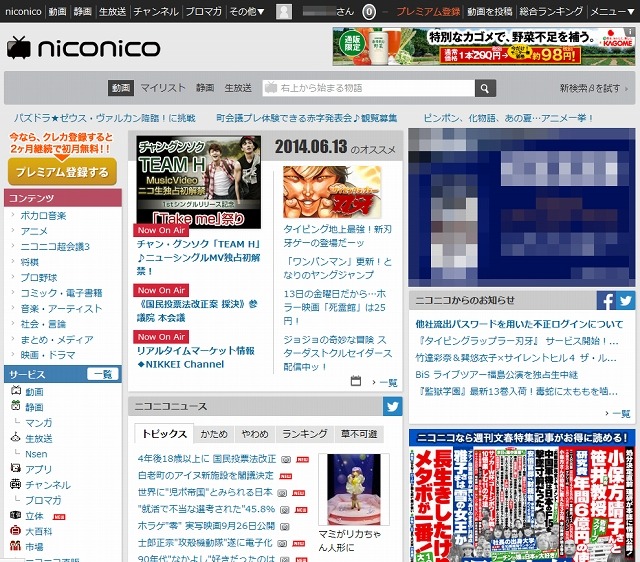Switch to ランキング news tab
This screenshot has height=562, width=640.
point(304,434)
